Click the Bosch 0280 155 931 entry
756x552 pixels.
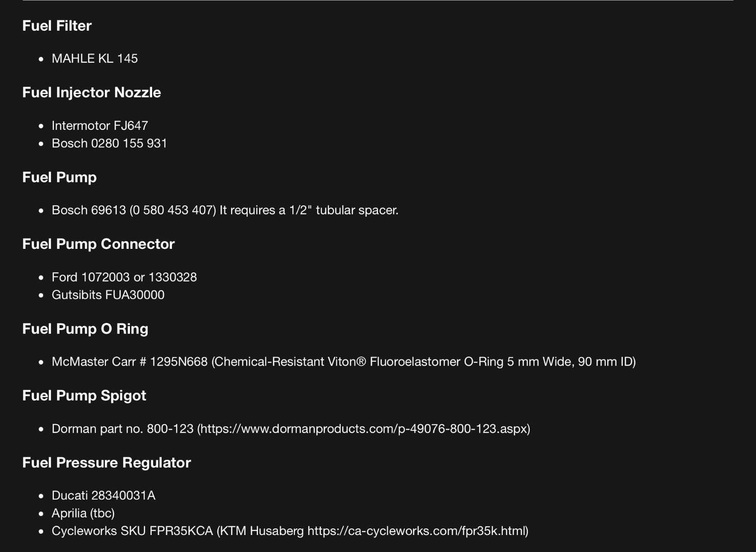(x=109, y=144)
